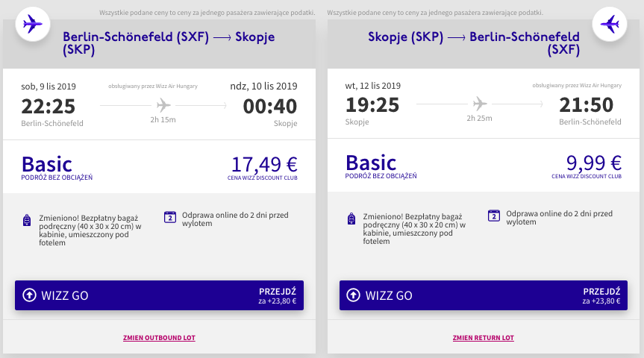This screenshot has width=644, height=358.
Task: Open the ZMIEN RETURN LOT link
Action: point(483,338)
